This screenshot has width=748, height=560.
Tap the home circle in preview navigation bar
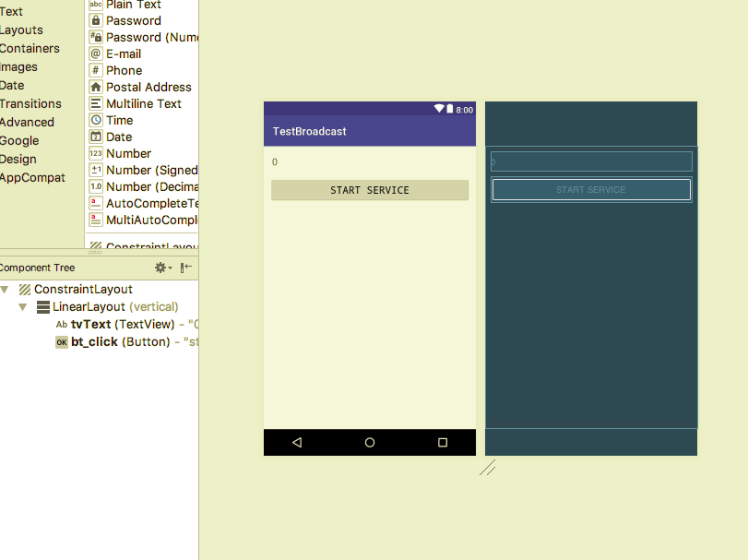click(370, 443)
